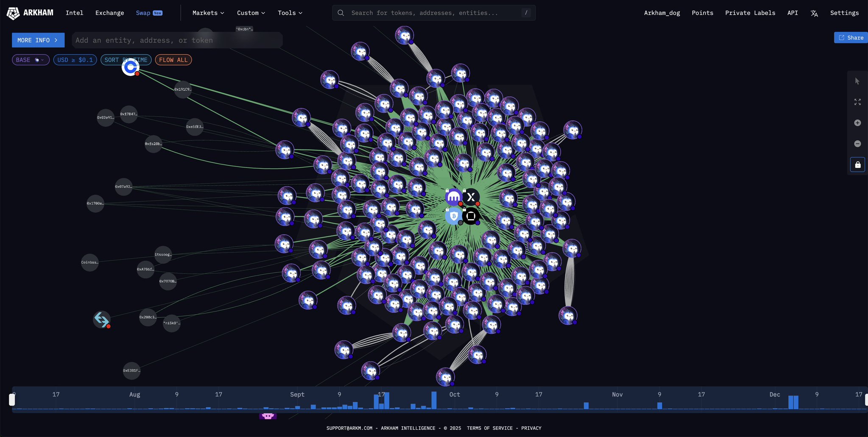The width and height of the screenshot is (868, 437).
Task: Click the fit-to-screen expand icon
Action: [857, 102]
